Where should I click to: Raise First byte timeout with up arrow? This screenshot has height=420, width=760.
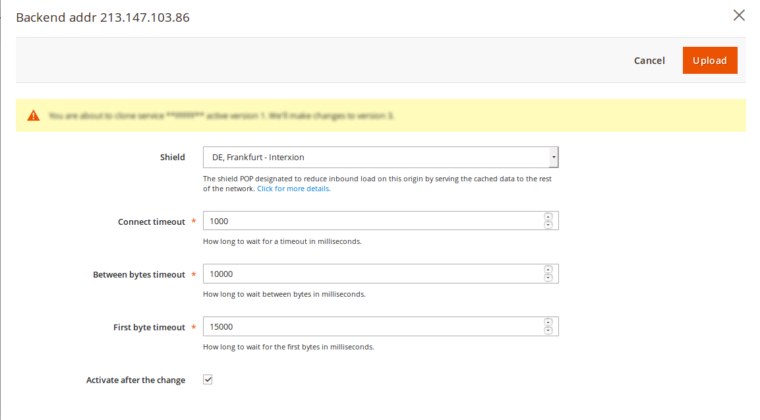pyautogui.click(x=548, y=323)
